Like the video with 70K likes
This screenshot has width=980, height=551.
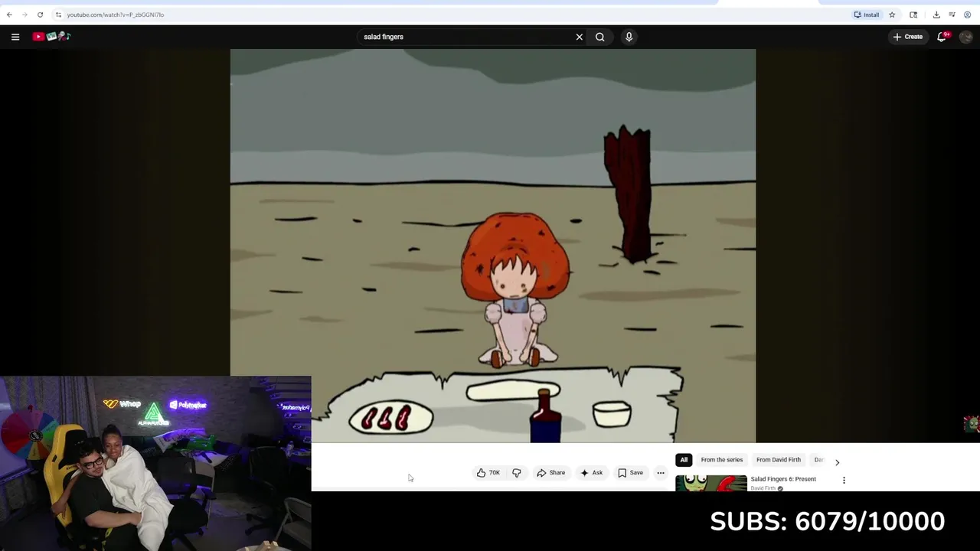(x=488, y=473)
